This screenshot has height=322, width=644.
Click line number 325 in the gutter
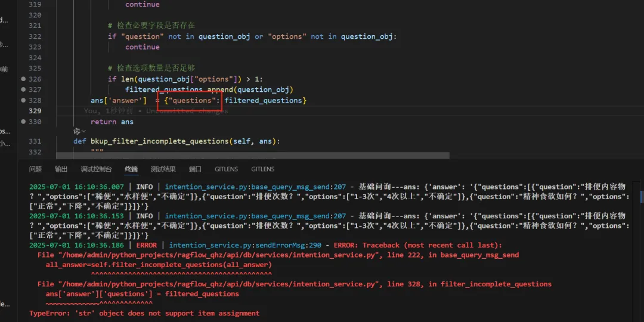[35, 68]
